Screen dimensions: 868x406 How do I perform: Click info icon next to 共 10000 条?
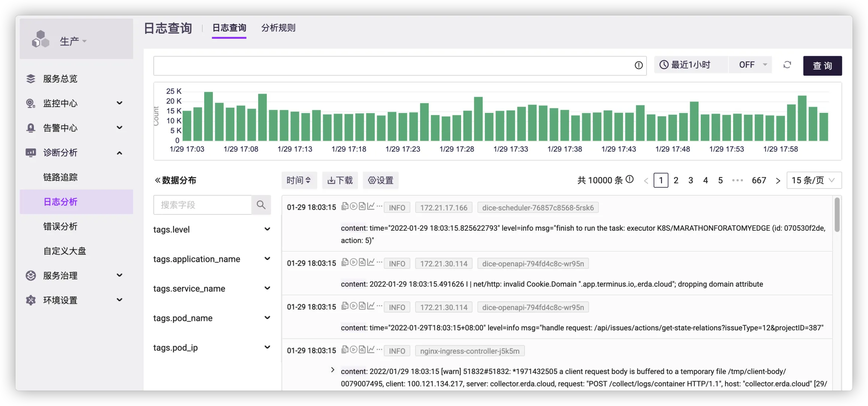coord(630,179)
